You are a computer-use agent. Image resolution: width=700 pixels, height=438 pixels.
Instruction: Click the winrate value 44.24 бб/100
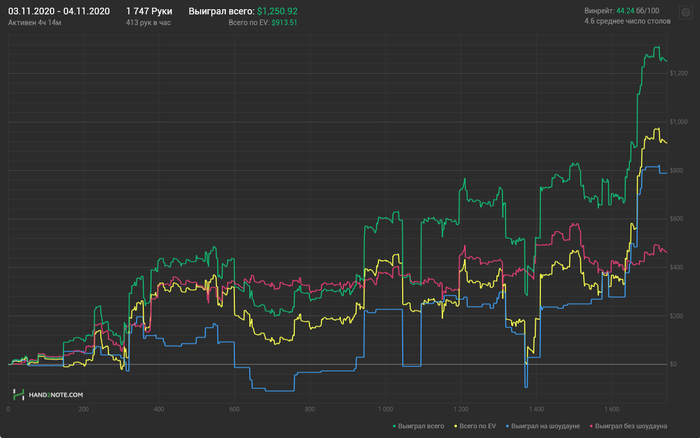tap(638, 11)
